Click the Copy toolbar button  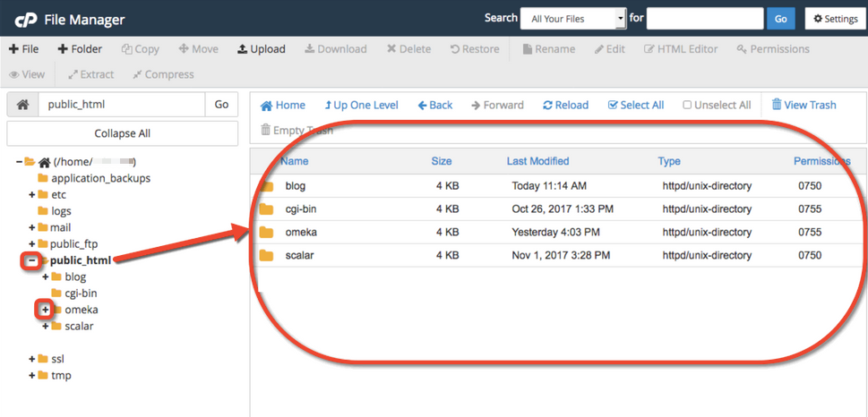coord(140,49)
